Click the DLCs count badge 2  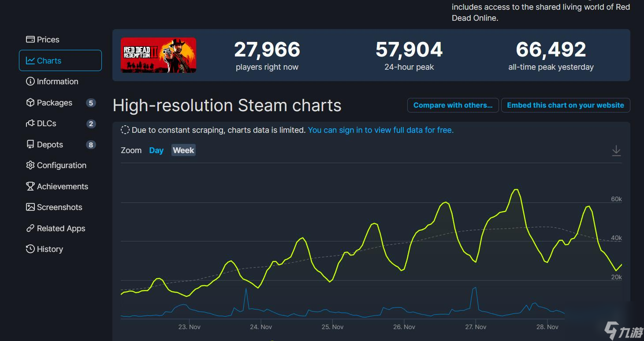(91, 124)
